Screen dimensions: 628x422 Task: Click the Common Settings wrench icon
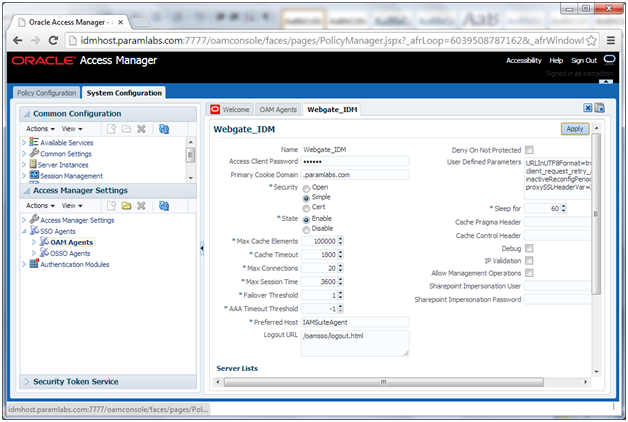click(34, 153)
